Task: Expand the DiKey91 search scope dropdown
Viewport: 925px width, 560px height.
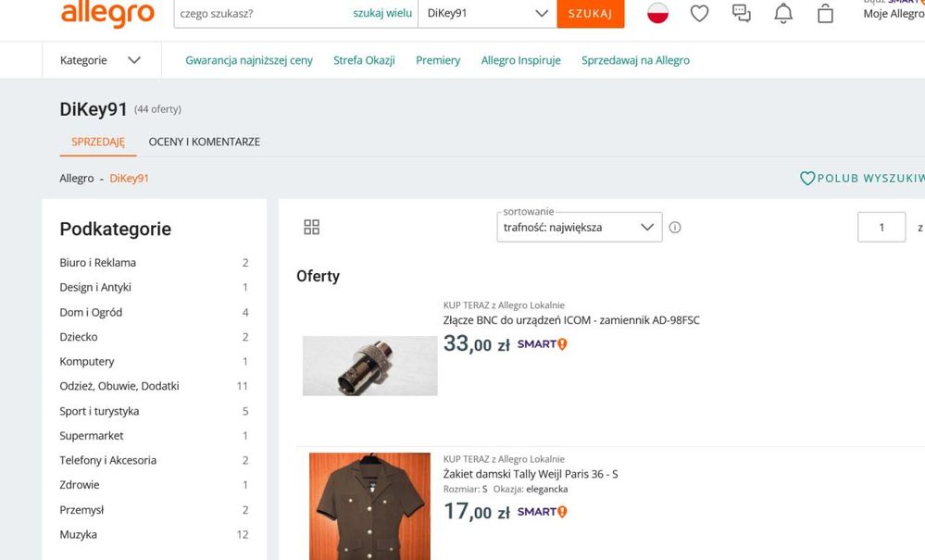Action: [487, 14]
